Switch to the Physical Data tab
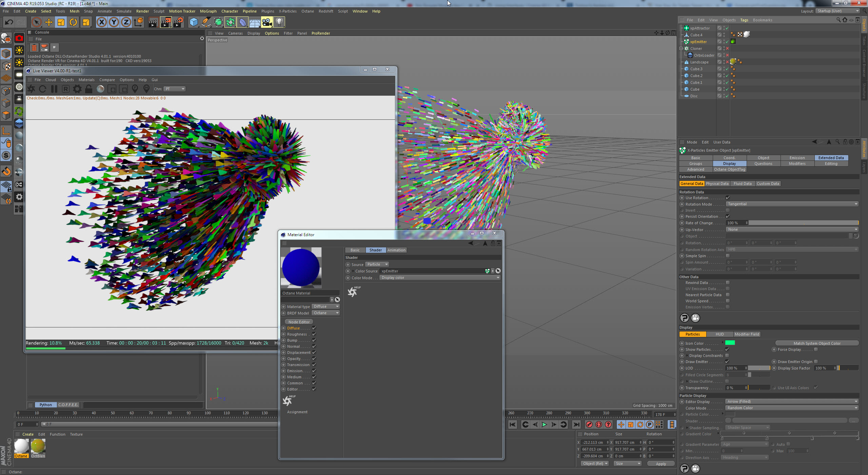Viewport: 868px width, 475px height. tap(717, 184)
